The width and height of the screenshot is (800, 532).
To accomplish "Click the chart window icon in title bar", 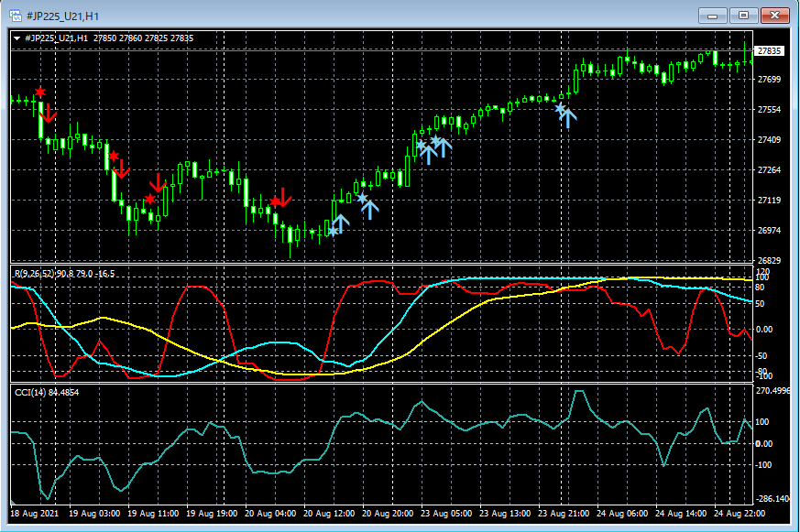I will (x=16, y=16).
